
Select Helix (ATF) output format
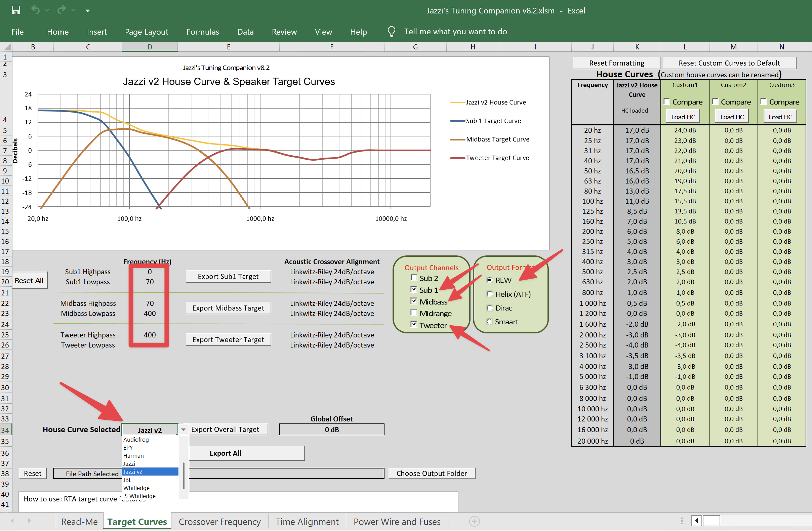(x=490, y=294)
